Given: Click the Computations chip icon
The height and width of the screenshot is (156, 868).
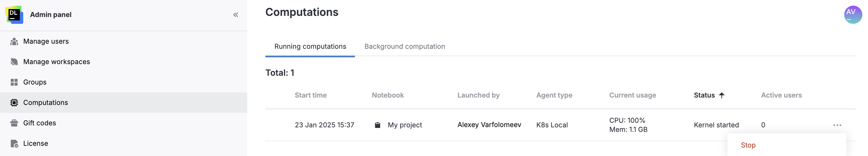Looking at the screenshot, I should point(14,103).
